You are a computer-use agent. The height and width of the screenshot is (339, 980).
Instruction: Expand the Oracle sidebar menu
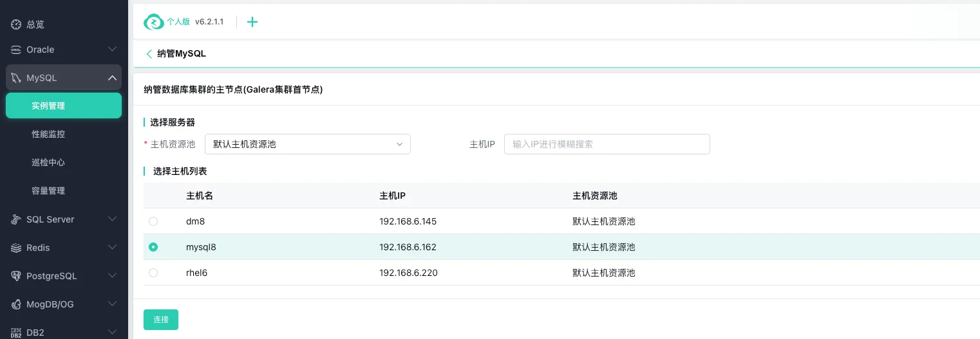click(112, 50)
